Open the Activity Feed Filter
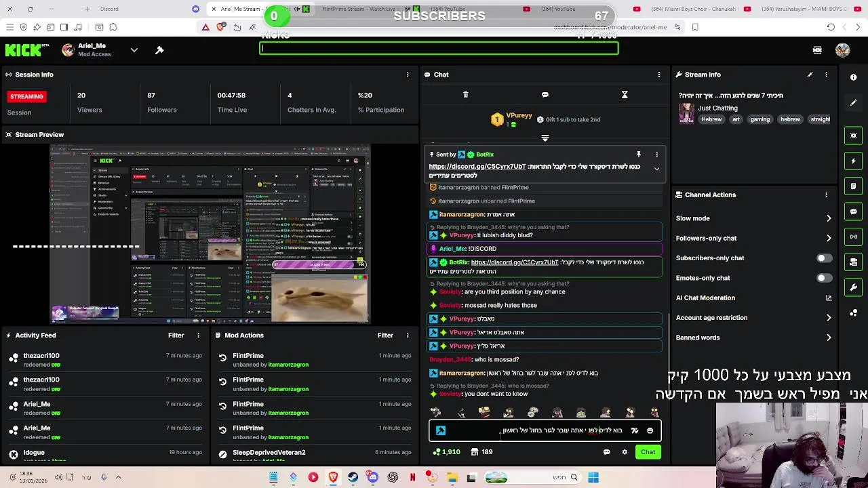The image size is (868, 488). [x=176, y=335]
